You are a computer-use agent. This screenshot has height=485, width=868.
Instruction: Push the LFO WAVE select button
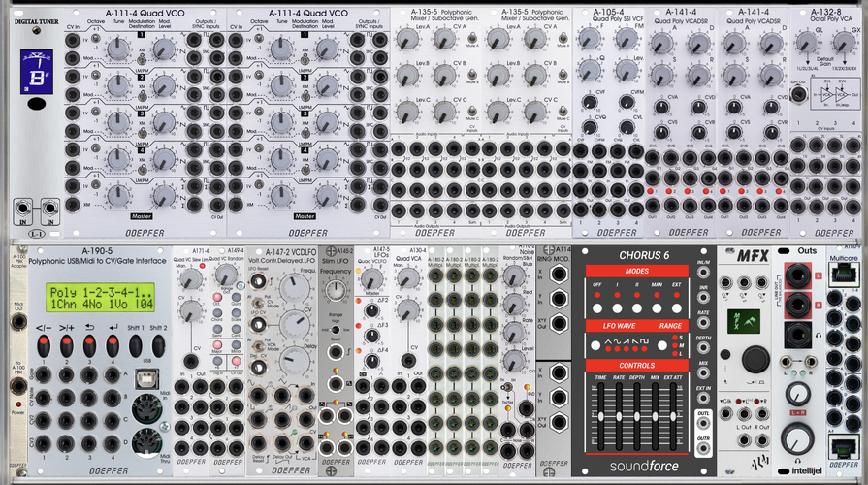(595, 345)
